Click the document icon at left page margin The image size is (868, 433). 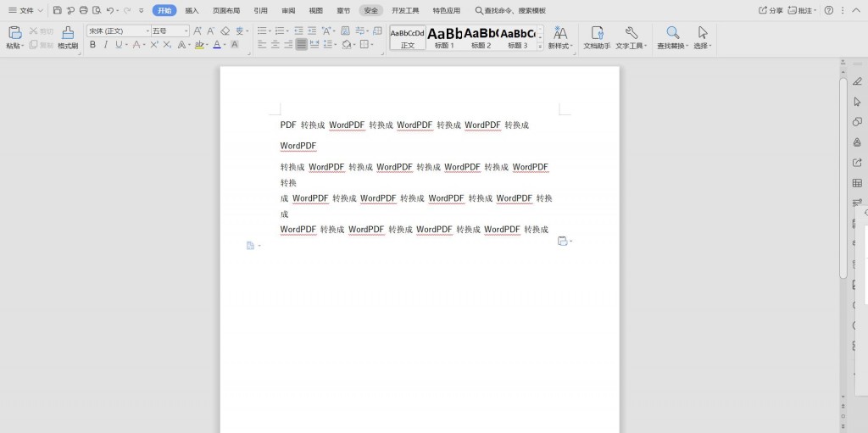pyautogui.click(x=250, y=245)
